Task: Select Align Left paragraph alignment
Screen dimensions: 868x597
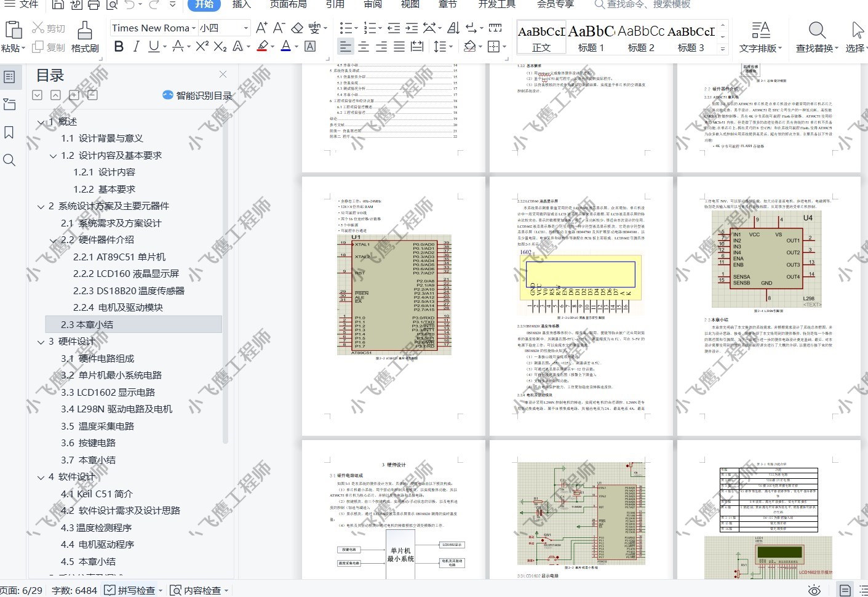Action: pyautogui.click(x=346, y=46)
